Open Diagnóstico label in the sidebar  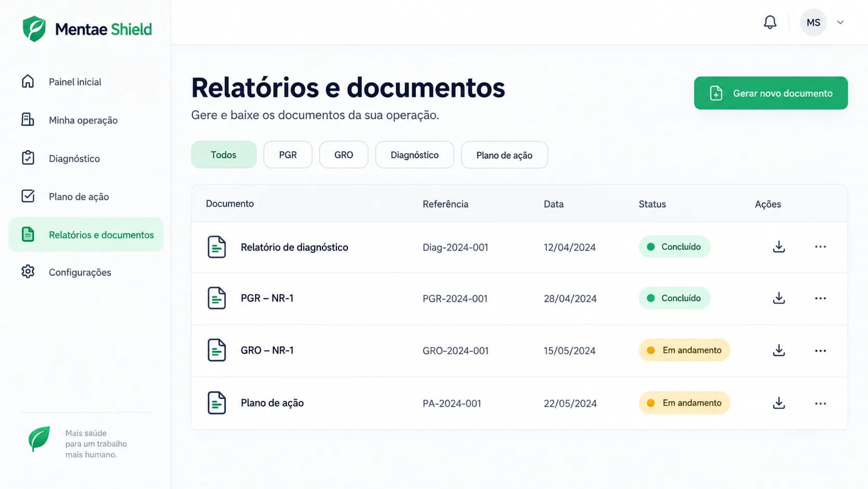(x=74, y=158)
